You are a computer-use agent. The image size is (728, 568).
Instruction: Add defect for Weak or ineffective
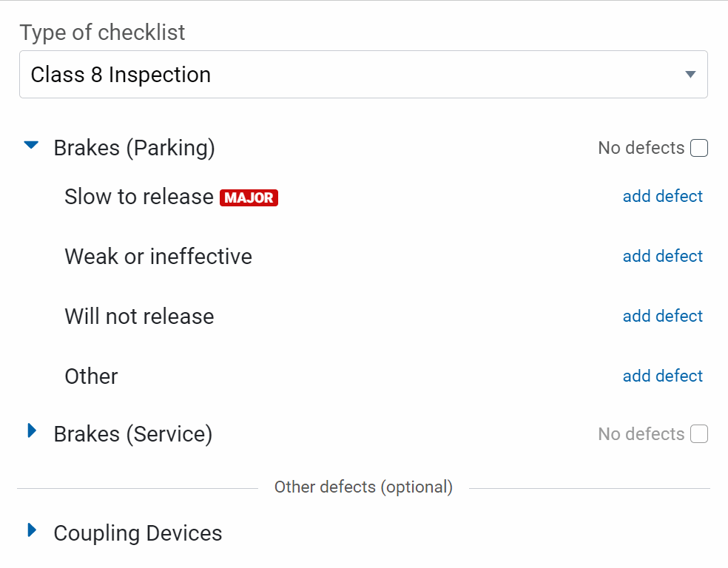pyautogui.click(x=663, y=257)
